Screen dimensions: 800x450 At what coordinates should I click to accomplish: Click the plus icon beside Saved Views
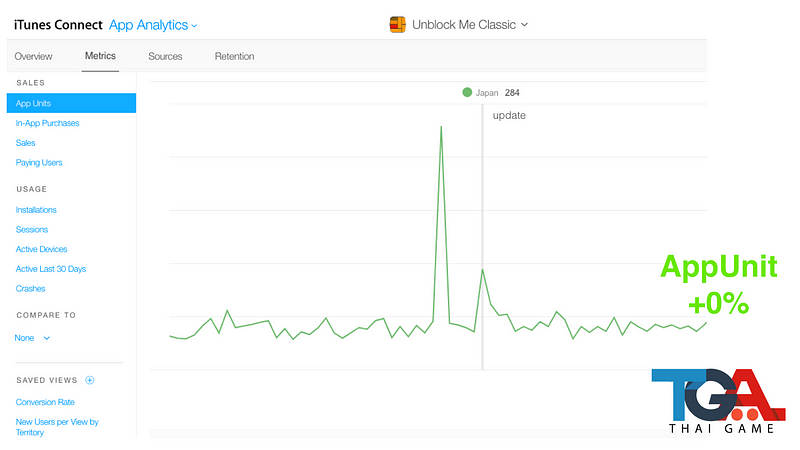click(89, 380)
